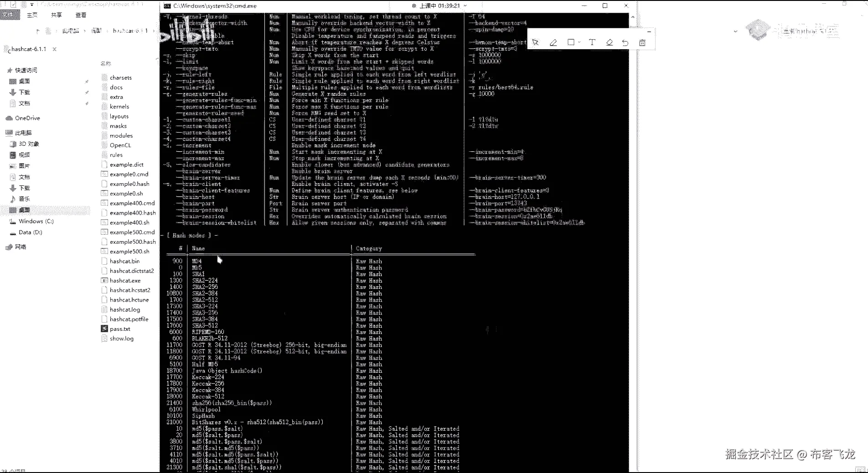Image resolution: width=868 pixels, height=473 pixels.
Task: Open 桌面 under quick access
Action: pyautogui.click(x=25, y=81)
